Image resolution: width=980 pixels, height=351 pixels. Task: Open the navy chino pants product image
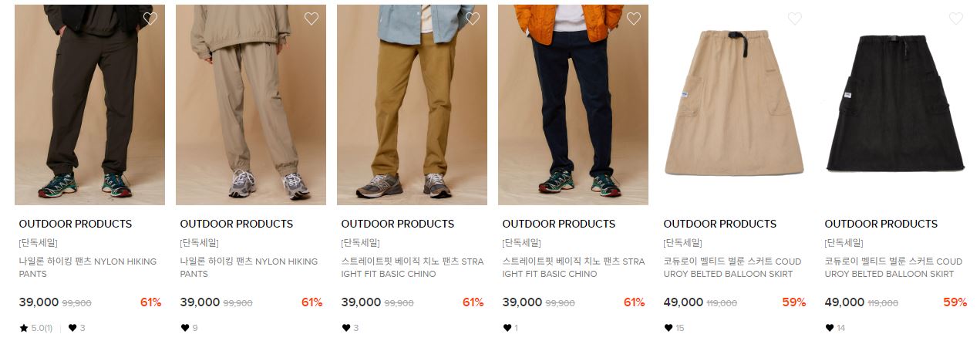pyautogui.click(x=573, y=105)
